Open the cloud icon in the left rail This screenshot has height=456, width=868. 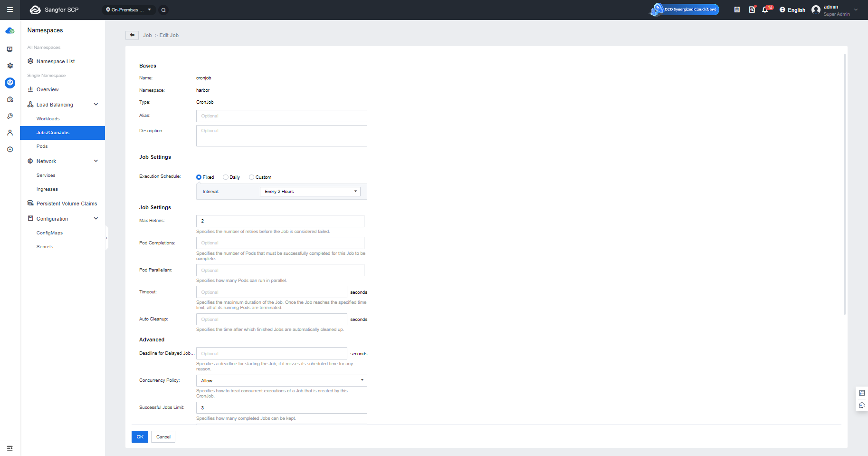tap(10, 31)
